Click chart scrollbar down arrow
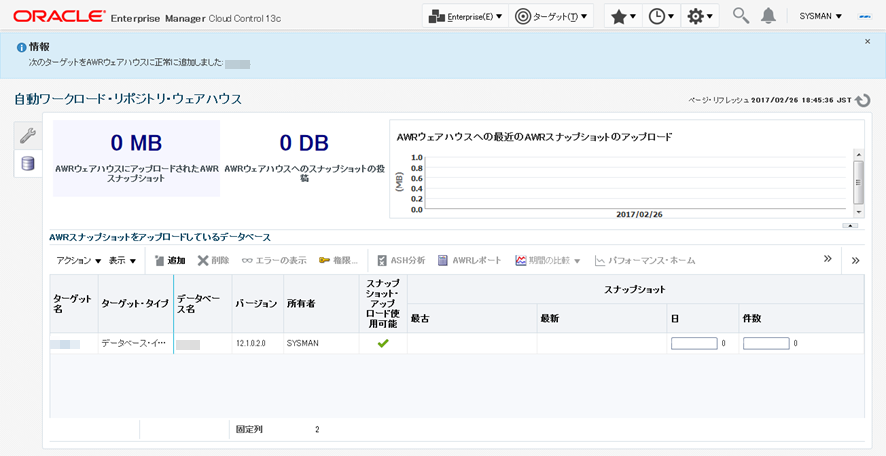886x456 pixels. tap(858, 212)
